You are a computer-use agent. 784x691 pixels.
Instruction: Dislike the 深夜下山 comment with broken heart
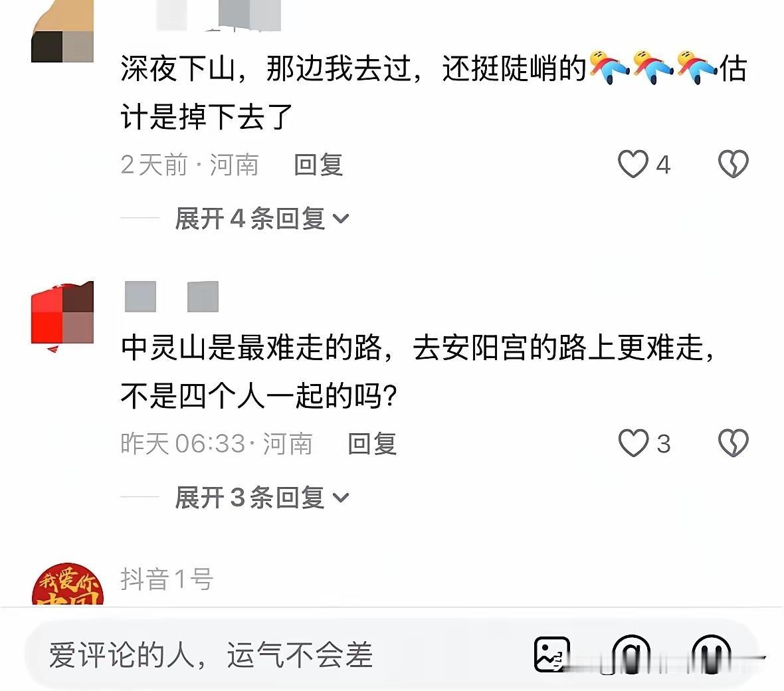click(x=733, y=164)
